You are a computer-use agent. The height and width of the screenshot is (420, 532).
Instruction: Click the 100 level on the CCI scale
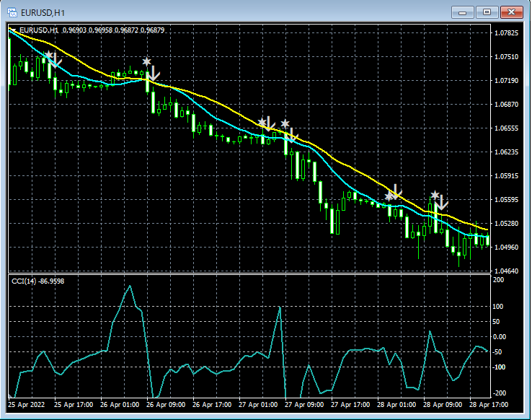tap(498, 307)
